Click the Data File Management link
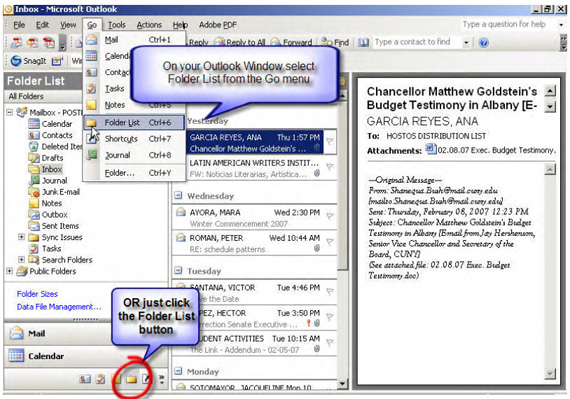This screenshot has width=570, height=399. pyautogui.click(x=59, y=307)
